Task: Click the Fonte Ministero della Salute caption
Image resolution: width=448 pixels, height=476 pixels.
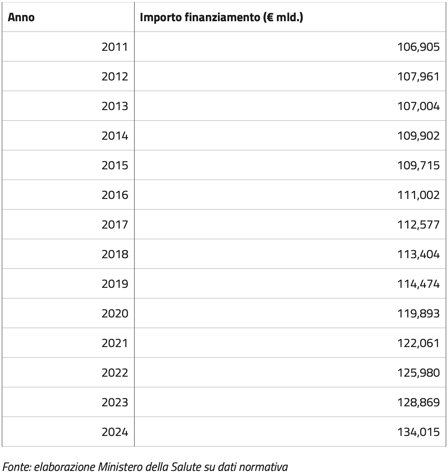Action: (145, 467)
